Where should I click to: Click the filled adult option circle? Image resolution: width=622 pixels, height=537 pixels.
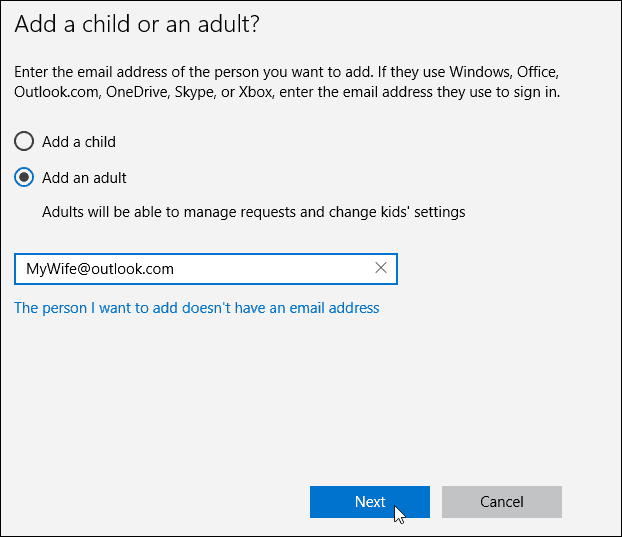24,177
